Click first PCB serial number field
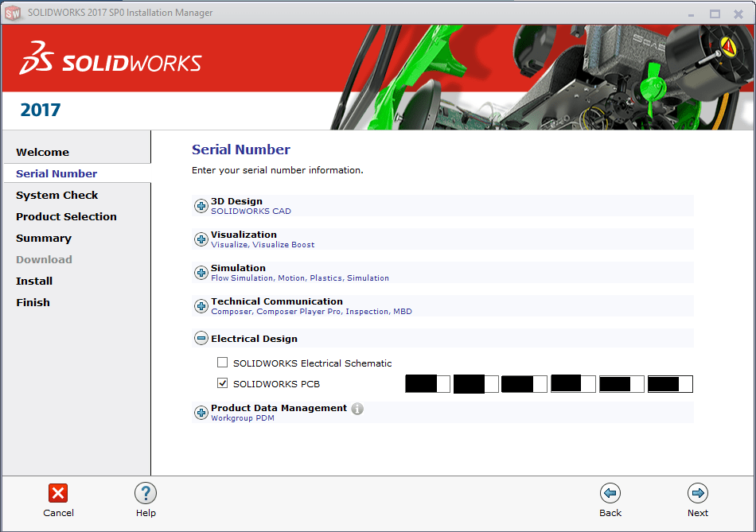 tap(427, 384)
